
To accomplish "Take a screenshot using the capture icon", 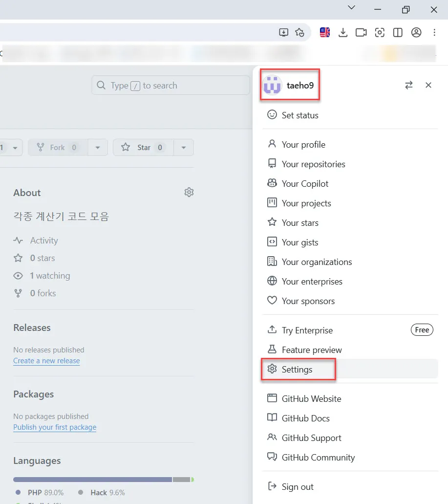I will tap(380, 32).
